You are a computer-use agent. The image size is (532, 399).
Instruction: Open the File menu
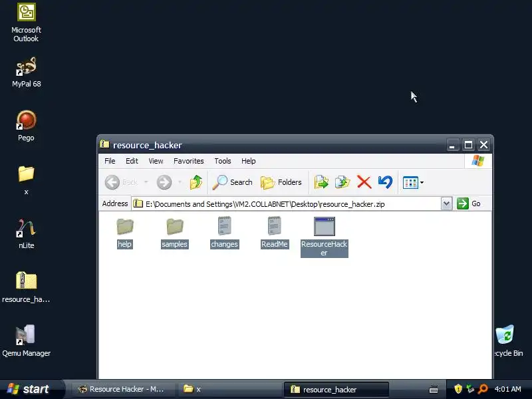coord(110,161)
